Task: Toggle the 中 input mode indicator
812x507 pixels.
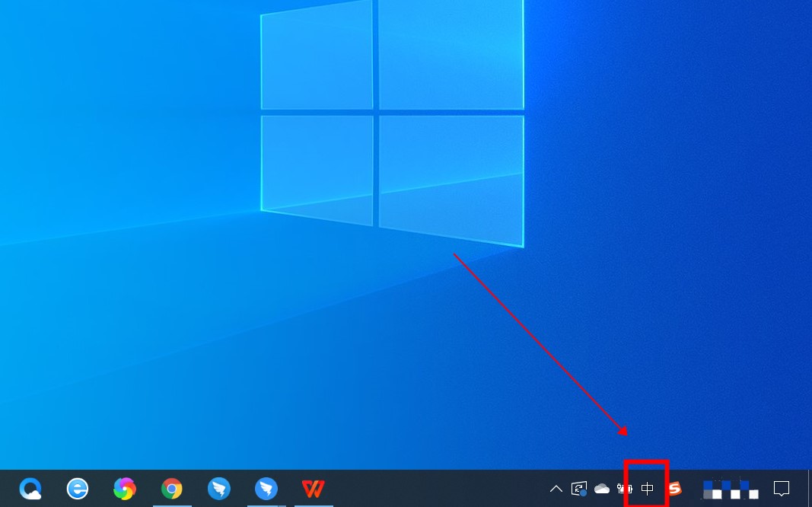Action: 647,489
